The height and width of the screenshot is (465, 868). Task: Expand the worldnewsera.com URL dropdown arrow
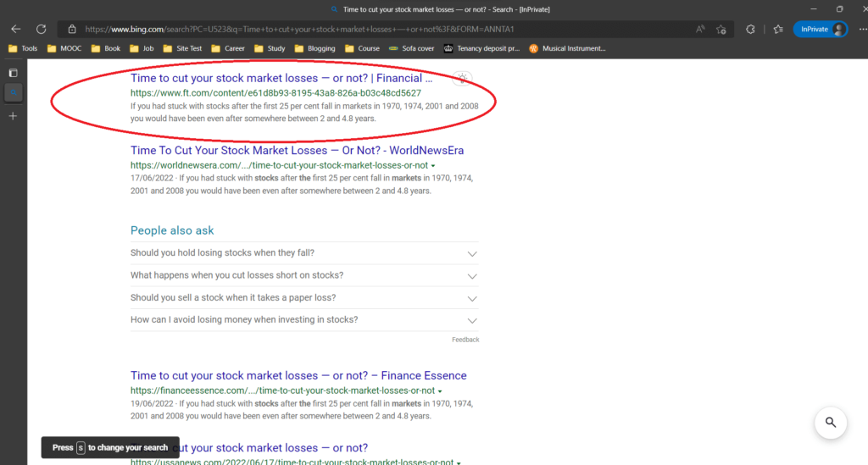point(433,166)
